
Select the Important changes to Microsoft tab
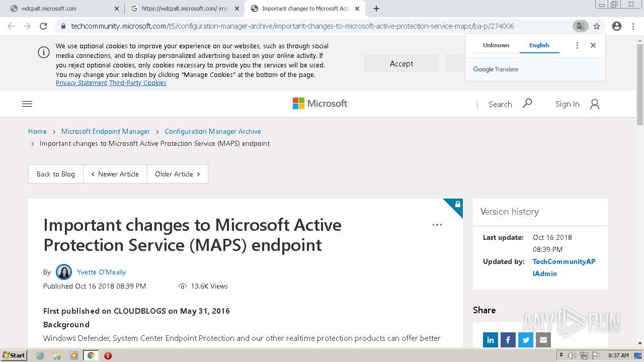click(x=305, y=9)
